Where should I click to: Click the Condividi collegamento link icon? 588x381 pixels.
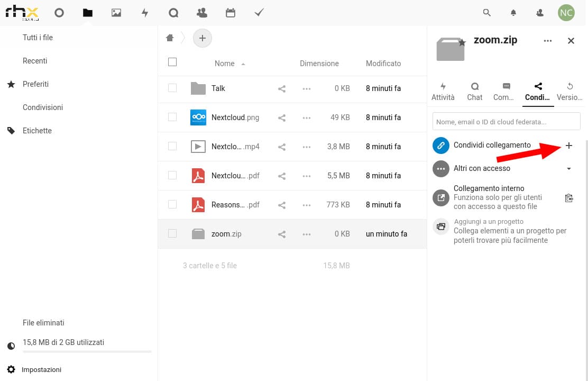(x=441, y=146)
